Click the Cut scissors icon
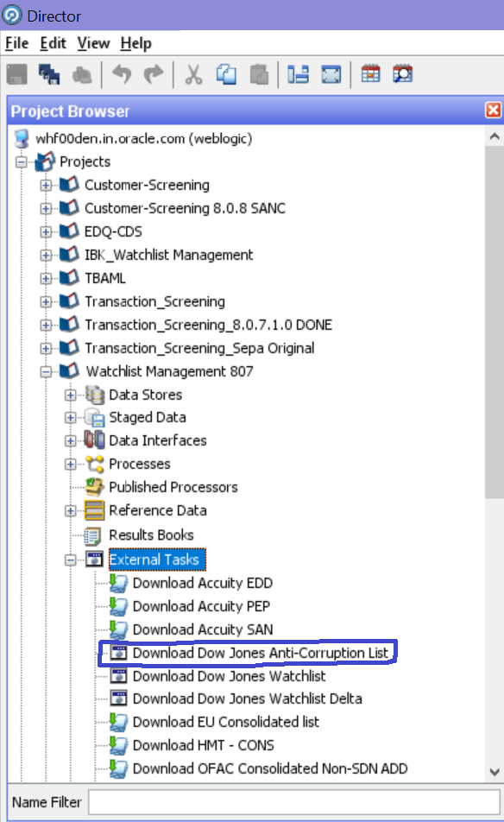The height and width of the screenshot is (822, 504). pos(194,74)
